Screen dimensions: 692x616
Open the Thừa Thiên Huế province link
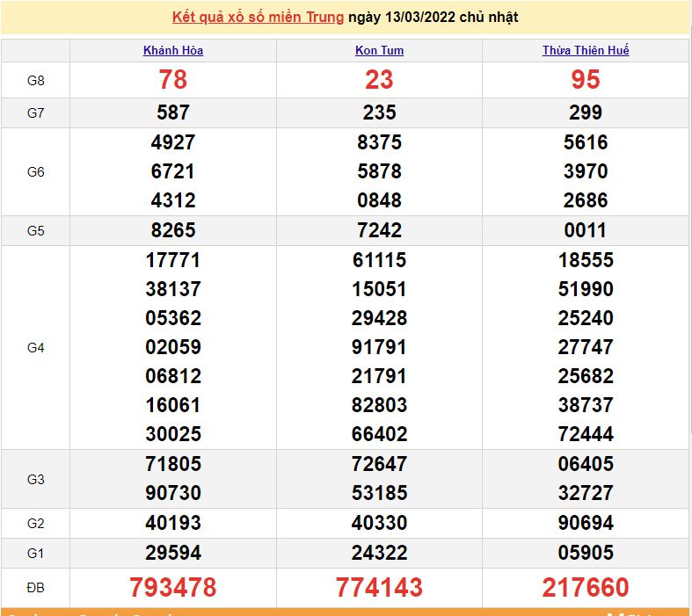tap(586, 50)
